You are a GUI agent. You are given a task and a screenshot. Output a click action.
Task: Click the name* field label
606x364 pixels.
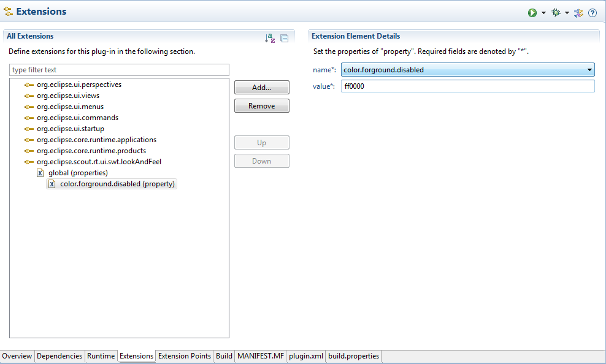(324, 70)
